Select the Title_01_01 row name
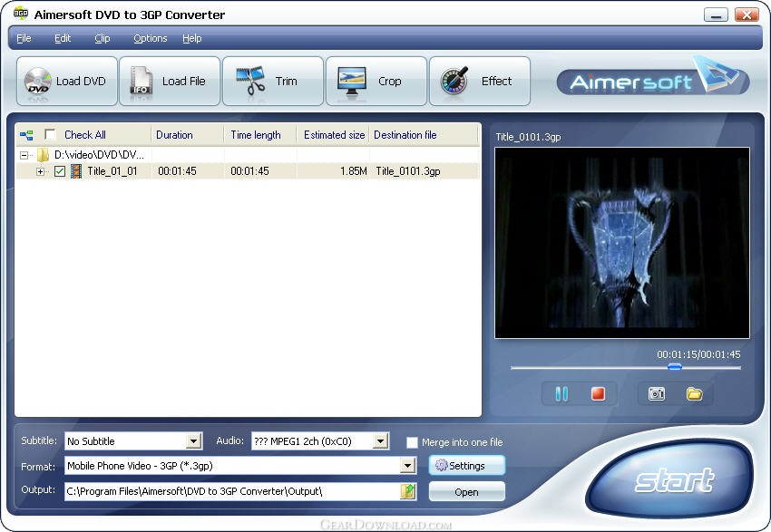The image size is (771, 532). pos(112,171)
